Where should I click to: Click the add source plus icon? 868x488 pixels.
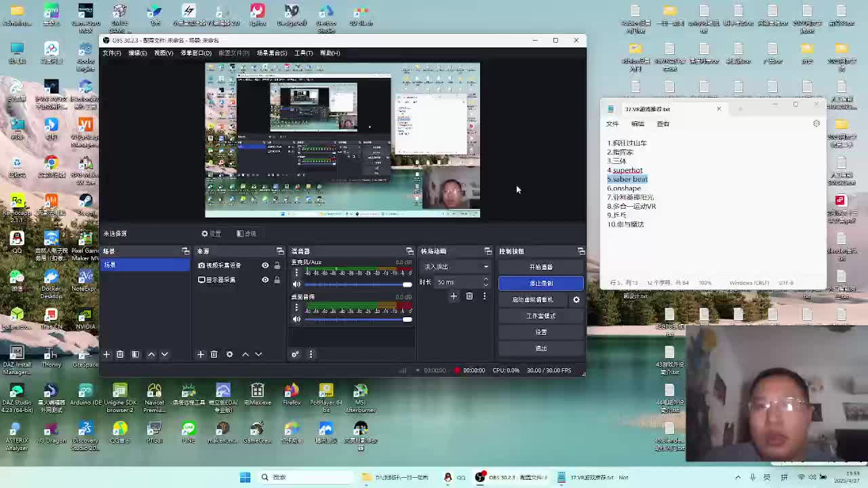coord(200,354)
